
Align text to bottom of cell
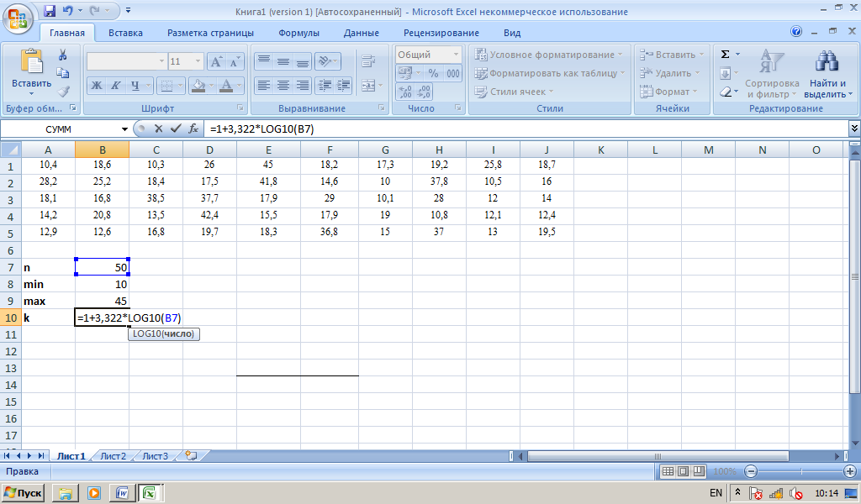303,60
